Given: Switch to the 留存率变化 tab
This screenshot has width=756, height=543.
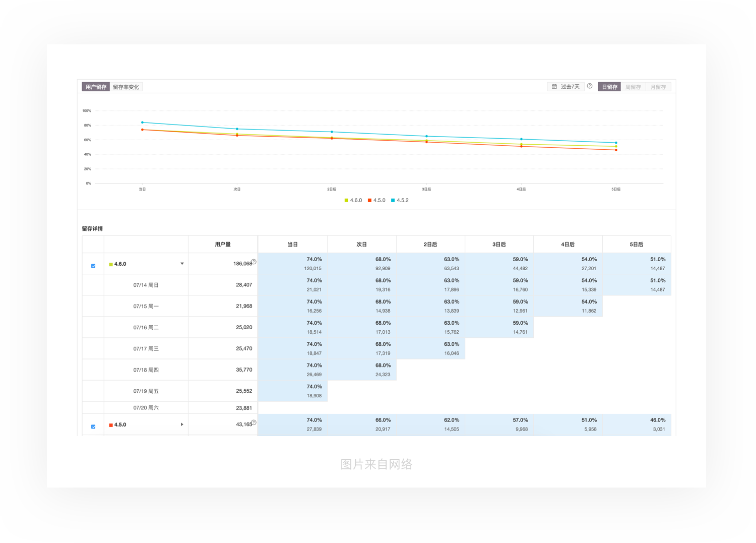Looking at the screenshot, I should tap(126, 87).
